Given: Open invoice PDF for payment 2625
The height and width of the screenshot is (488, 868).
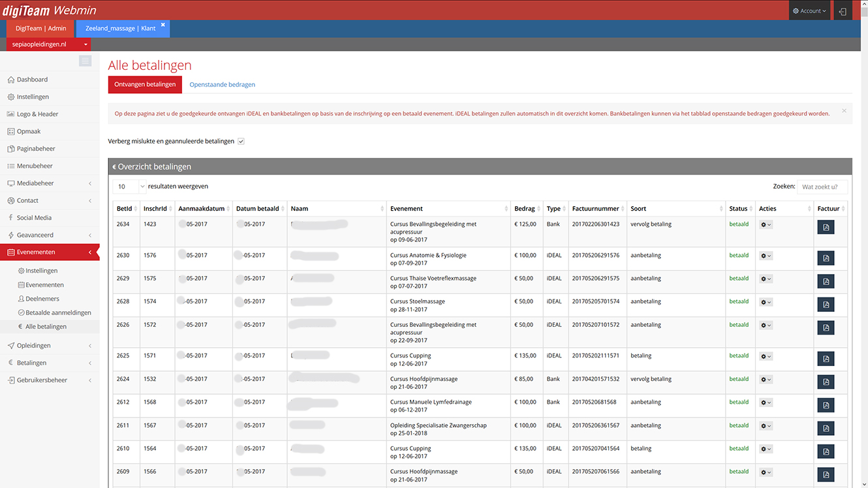Looking at the screenshot, I should [826, 359].
